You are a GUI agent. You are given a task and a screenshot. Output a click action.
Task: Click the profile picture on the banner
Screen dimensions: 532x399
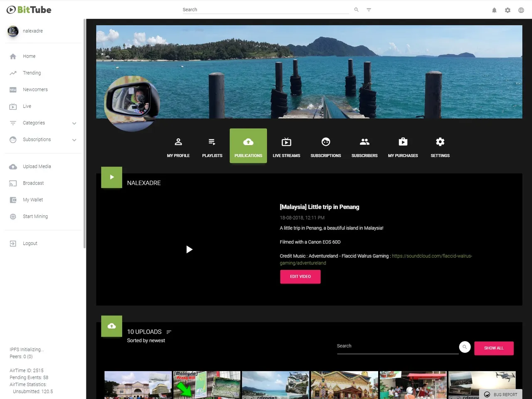132,103
